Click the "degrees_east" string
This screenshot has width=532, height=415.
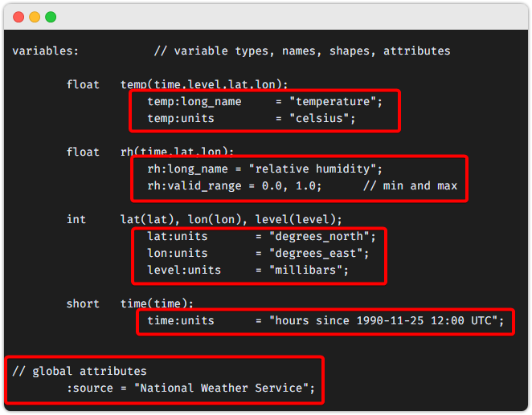[316, 254]
